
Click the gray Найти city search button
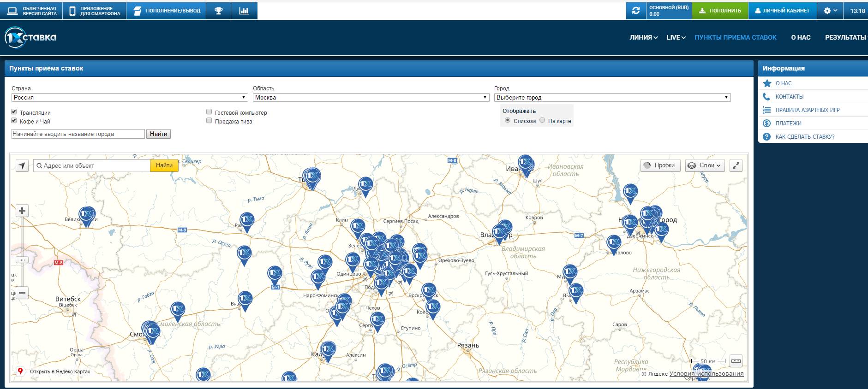coord(158,134)
